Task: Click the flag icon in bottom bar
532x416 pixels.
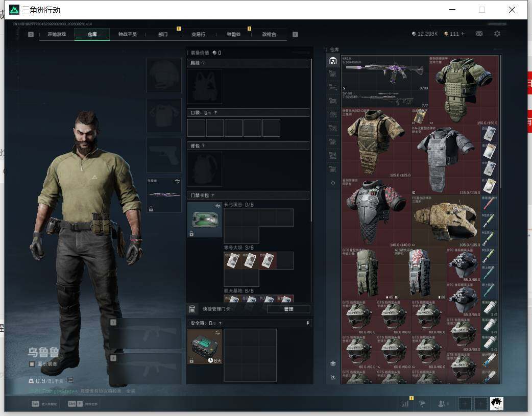Action: pyautogui.click(x=422, y=404)
